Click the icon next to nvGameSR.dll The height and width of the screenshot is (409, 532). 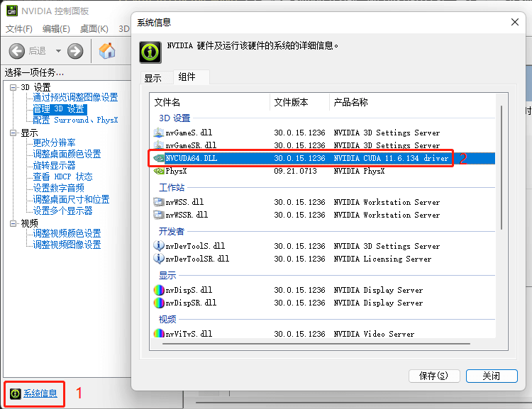click(159, 145)
